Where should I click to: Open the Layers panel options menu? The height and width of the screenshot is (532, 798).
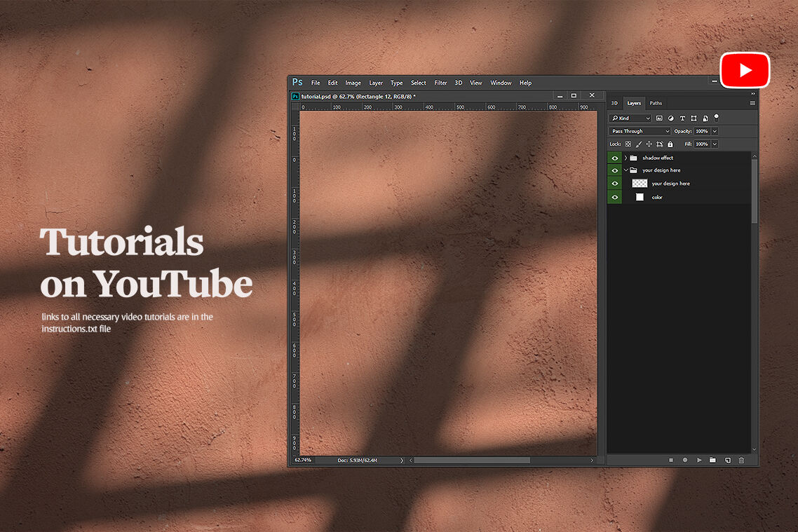pyautogui.click(x=752, y=103)
